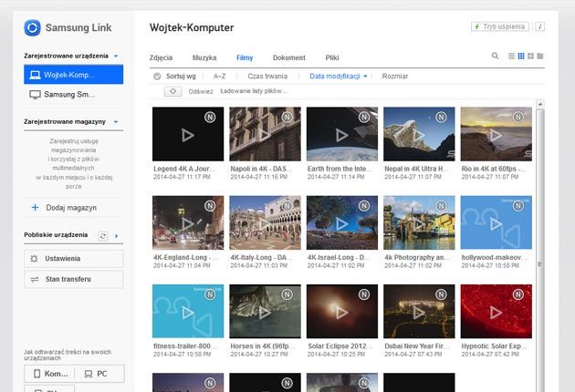Click N badge on Horses in 4K video
The image size is (575, 392).
[287, 294]
